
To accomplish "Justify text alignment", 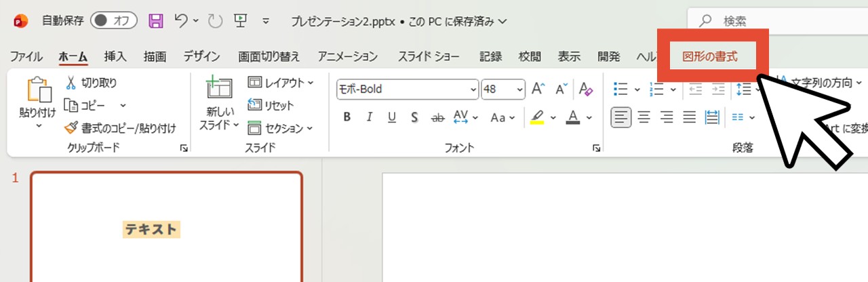I will 689,117.
